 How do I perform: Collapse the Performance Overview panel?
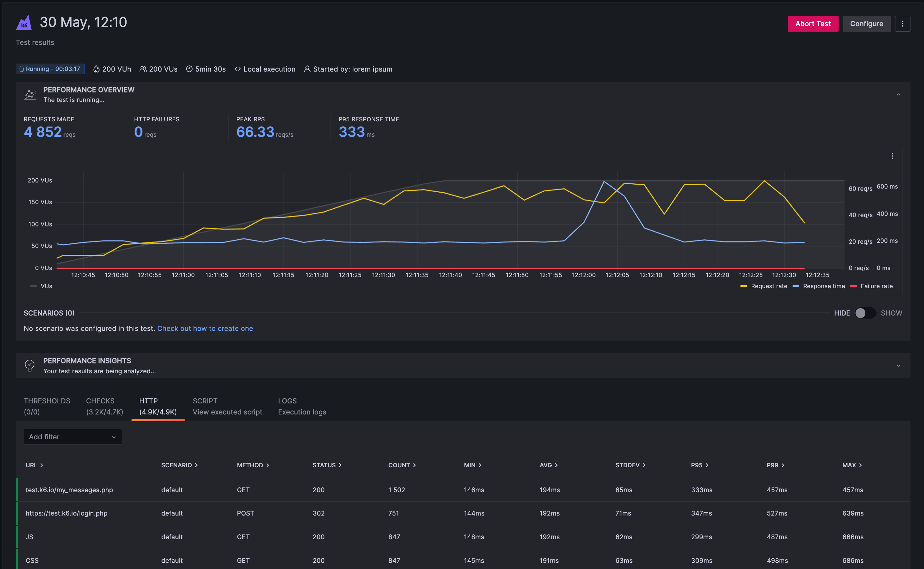(899, 94)
